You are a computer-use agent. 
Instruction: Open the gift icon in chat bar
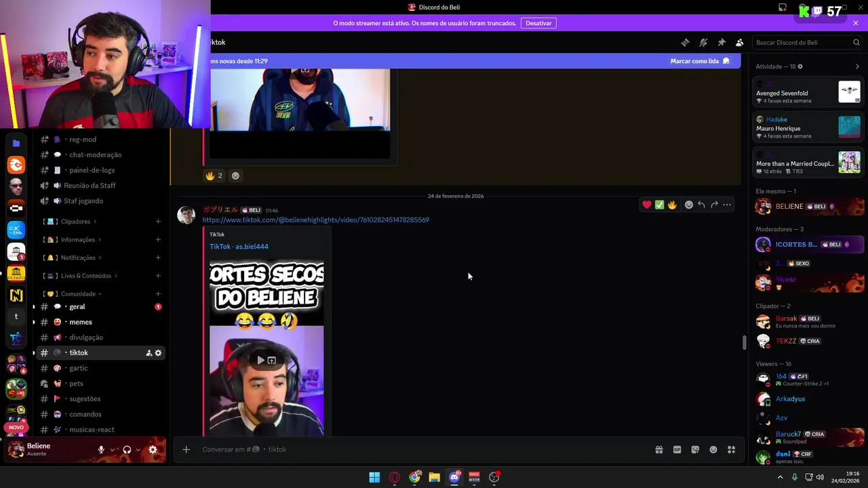point(658,449)
